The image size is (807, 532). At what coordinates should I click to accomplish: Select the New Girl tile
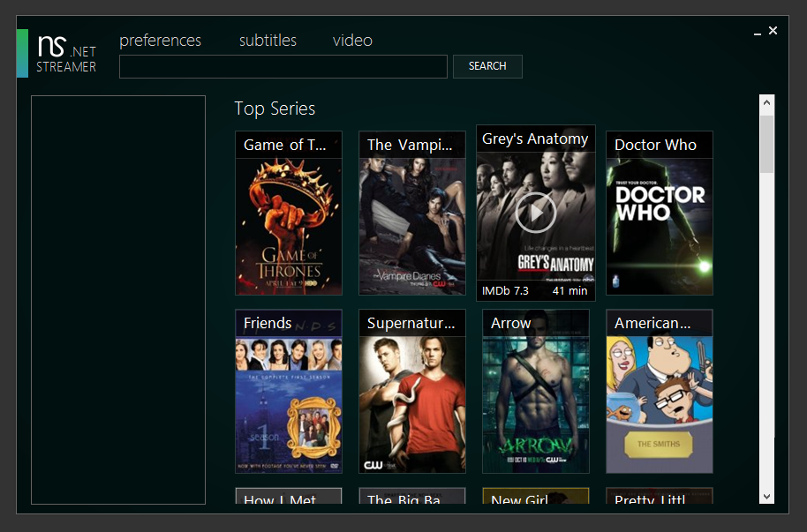pyautogui.click(x=536, y=496)
